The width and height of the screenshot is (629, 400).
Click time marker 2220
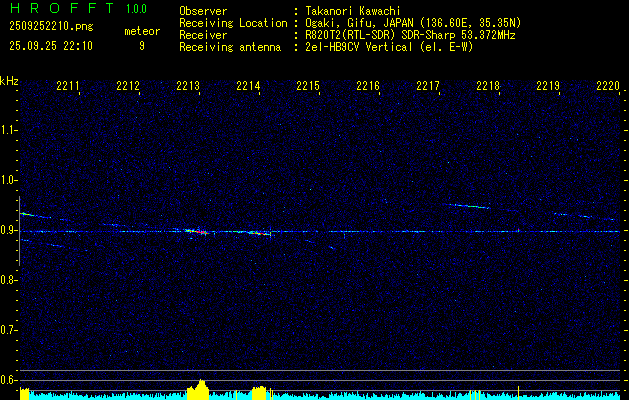tap(608, 86)
